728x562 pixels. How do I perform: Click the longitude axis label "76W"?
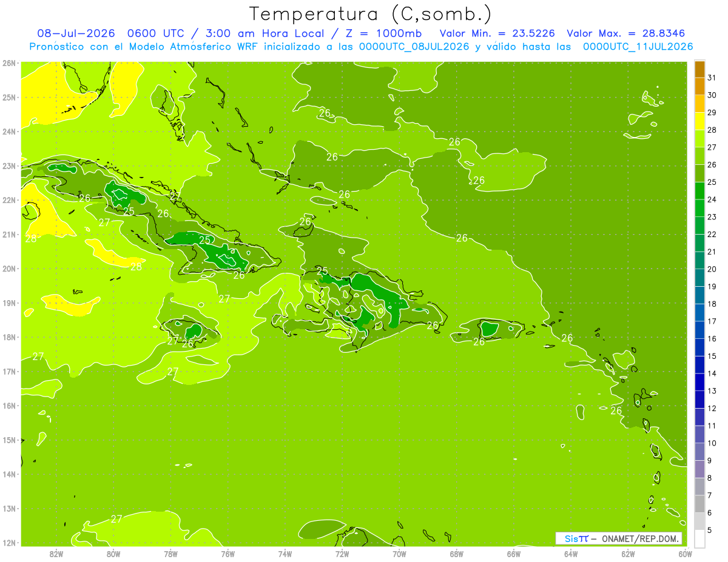228,553
